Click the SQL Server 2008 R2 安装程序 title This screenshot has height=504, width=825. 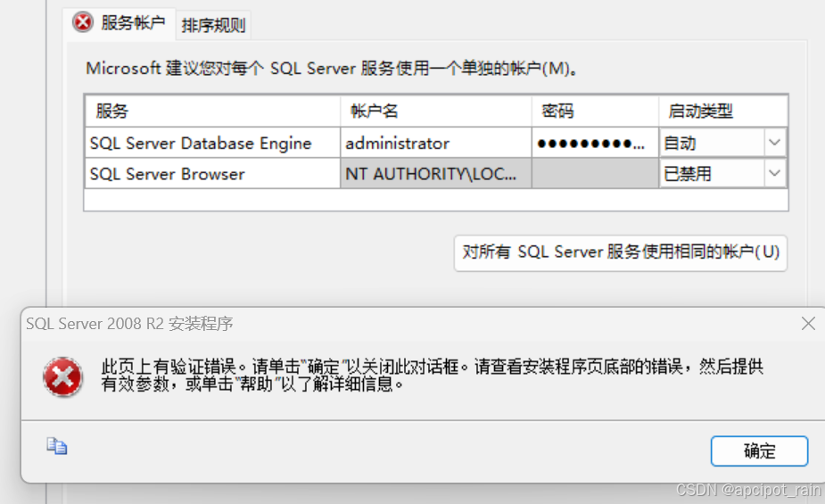[x=129, y=324]
